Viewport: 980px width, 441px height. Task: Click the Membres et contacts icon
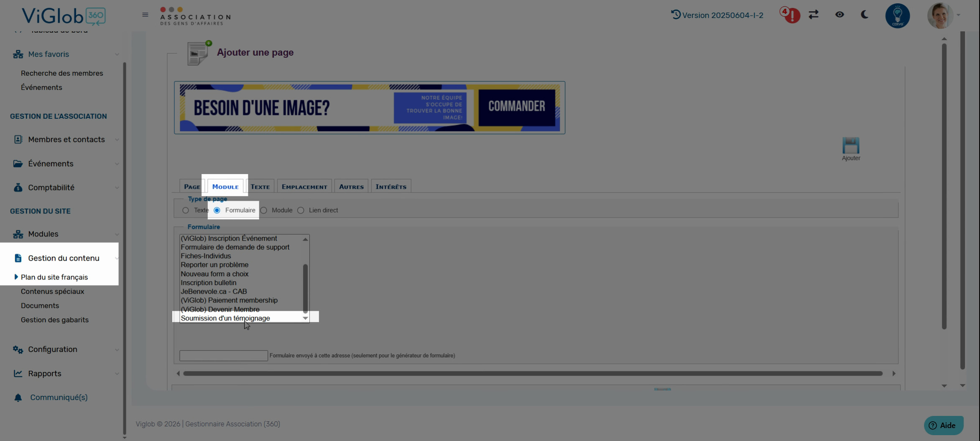click(18, 139)
